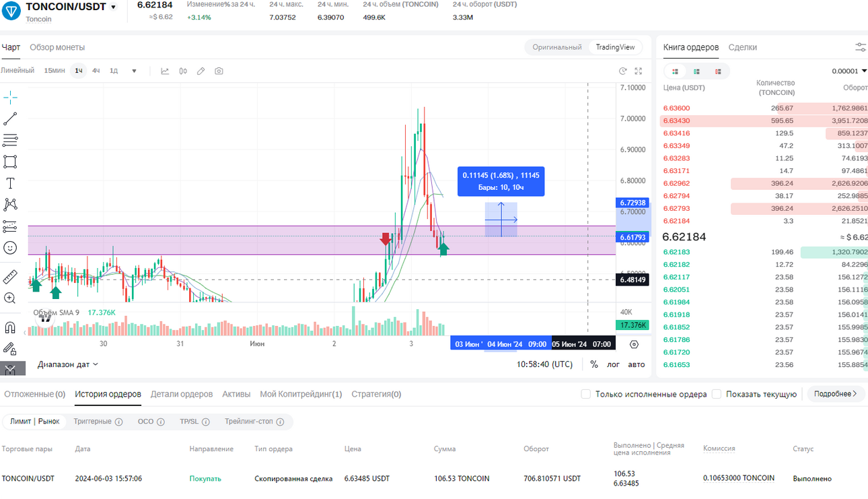Screen dimensions: 868x499
Task: Toggle авто auto scale
Action: point(637,364)
